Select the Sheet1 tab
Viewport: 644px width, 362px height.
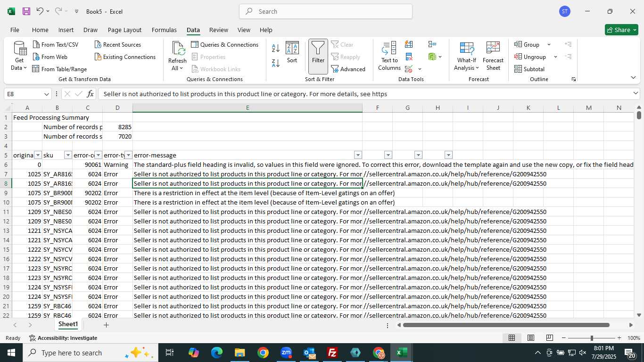coord(68,324)
